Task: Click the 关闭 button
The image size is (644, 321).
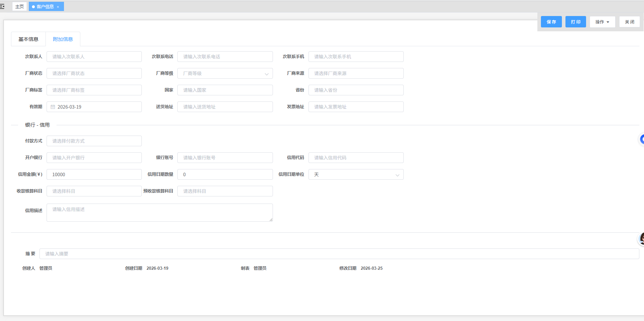Action: pyautogui.click(x=629, y=22)
